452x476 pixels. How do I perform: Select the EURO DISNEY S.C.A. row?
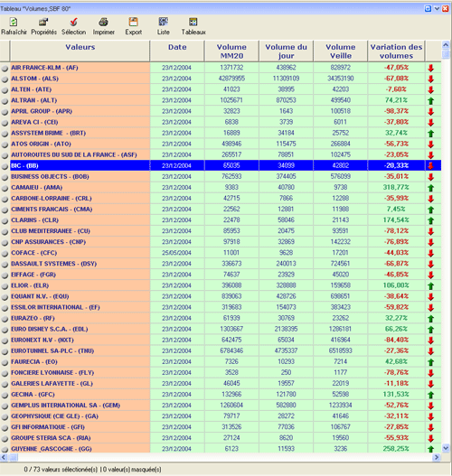tap(221, 329)
